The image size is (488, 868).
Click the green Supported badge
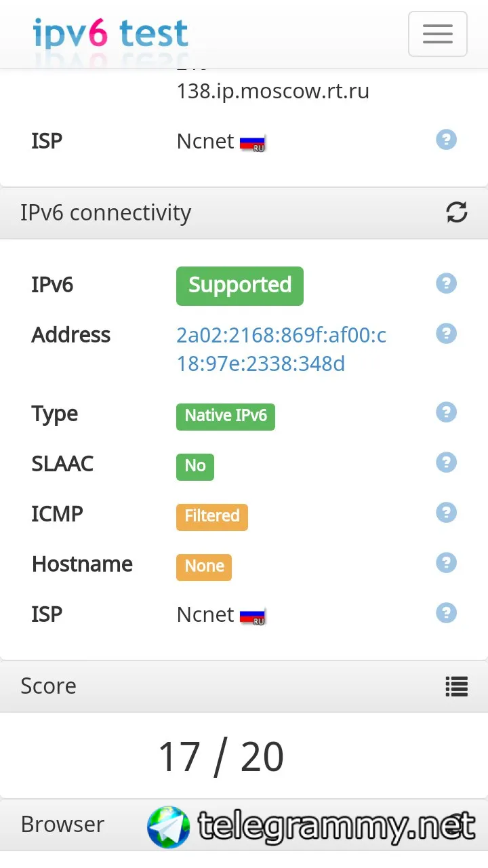tap(240, 285)
